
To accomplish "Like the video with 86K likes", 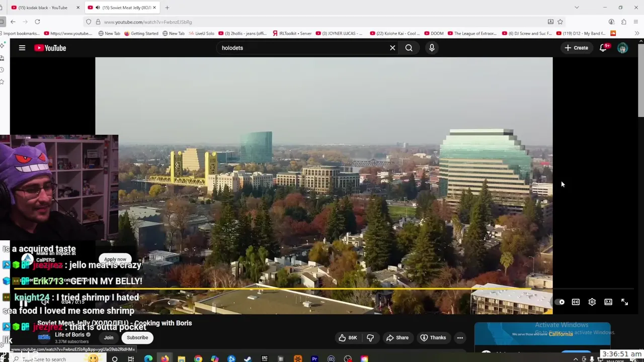I will tap(348, 338).
